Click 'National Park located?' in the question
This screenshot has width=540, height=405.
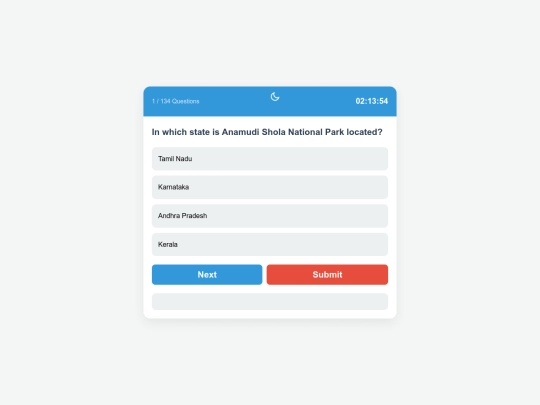point(335,132)
